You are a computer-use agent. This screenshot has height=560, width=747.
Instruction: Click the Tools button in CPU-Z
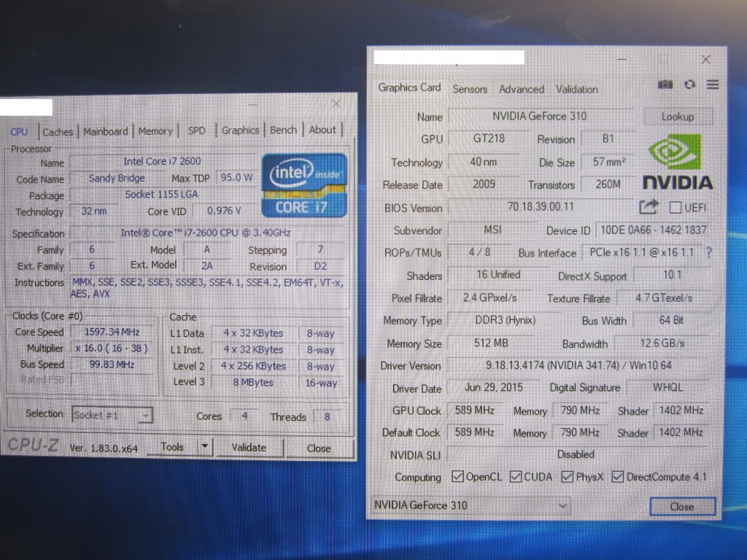click(172, 447)
